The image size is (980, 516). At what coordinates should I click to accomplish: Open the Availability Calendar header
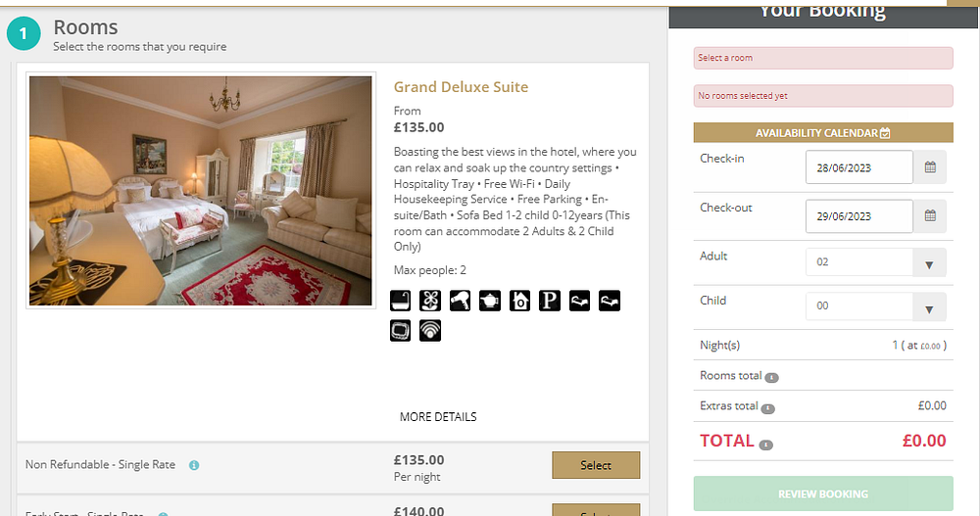[x=823, y=132]
